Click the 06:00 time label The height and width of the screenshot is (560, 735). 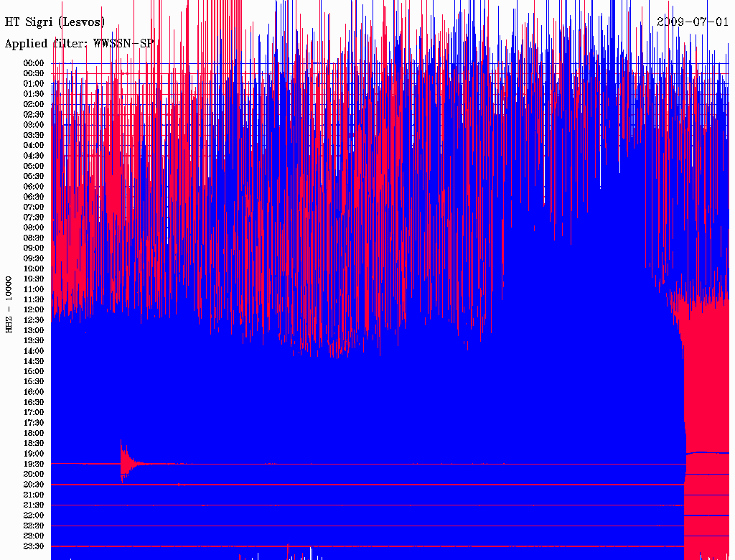pyautogui.click(x=34, y=187)
